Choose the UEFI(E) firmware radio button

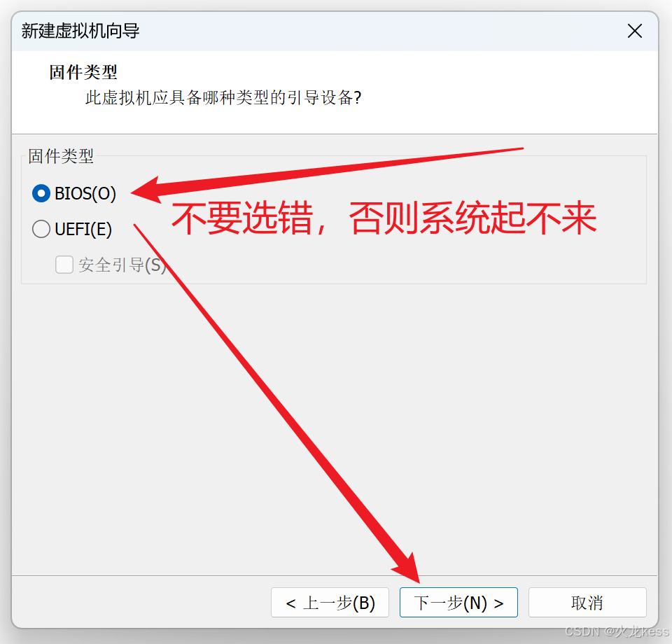(41, 229)
